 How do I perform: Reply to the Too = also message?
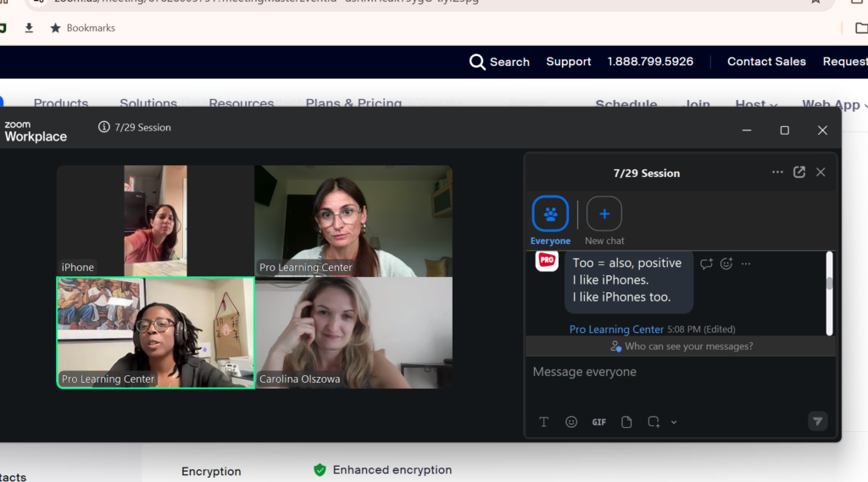coord(706,264)
